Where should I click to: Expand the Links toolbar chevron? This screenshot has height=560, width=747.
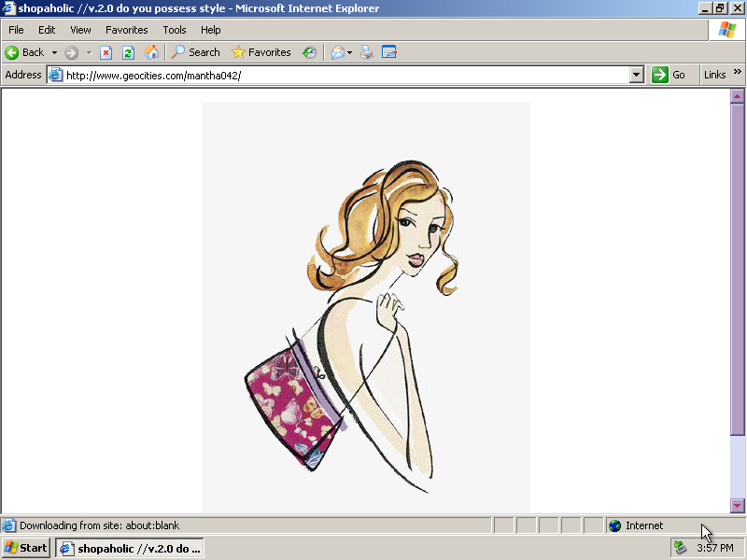(738, 72)
